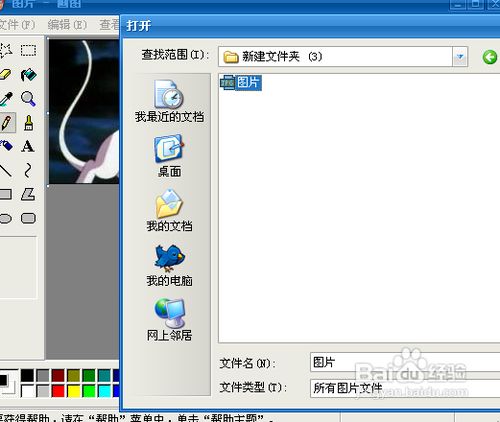Select the Magnifier tool in Paint
500x422 pixels.
(28, 99)
